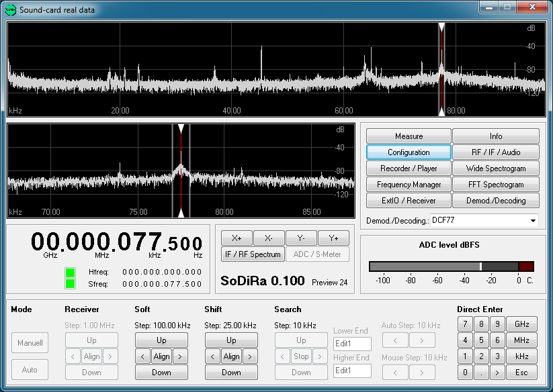Click the Lower End input field

tap(352, 344)
